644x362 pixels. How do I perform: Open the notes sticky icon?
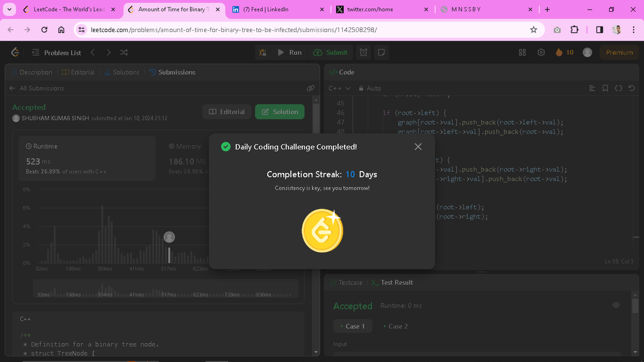coord(381,53)
